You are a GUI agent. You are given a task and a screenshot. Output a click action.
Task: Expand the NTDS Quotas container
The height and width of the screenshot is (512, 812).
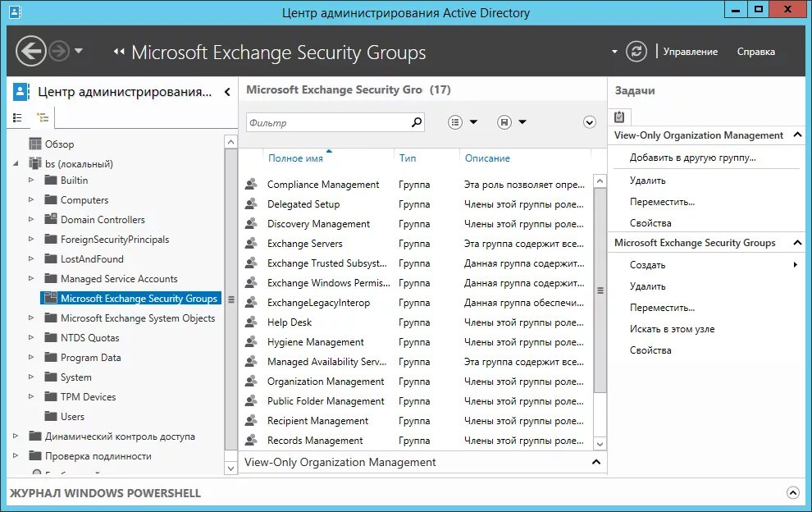tap(31, 338)
